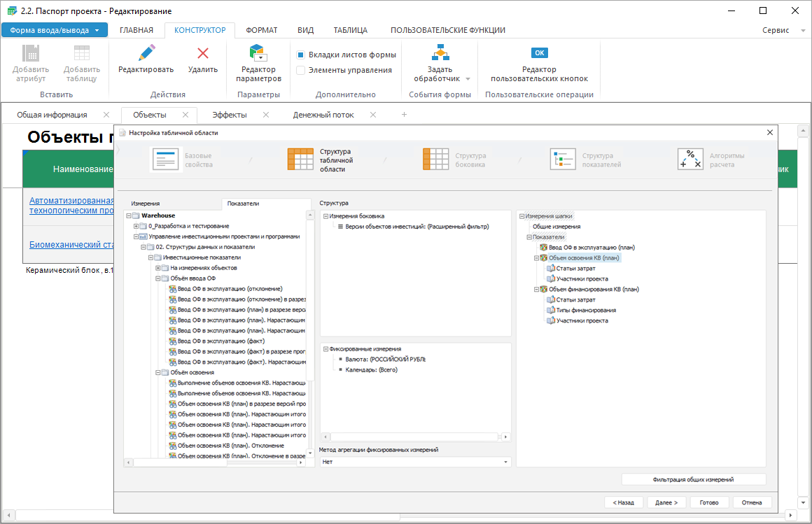Open the ФОРМАТ ribbon tab

point(262,30)
